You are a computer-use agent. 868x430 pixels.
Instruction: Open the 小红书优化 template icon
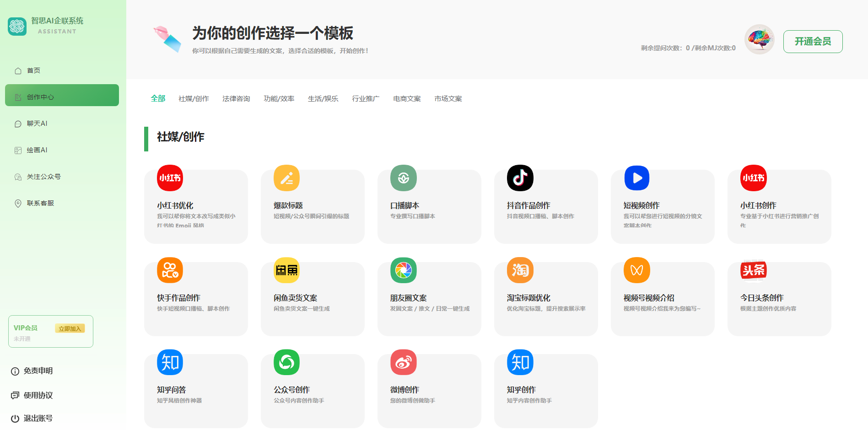pyautogui.click(x=170, y=178)
